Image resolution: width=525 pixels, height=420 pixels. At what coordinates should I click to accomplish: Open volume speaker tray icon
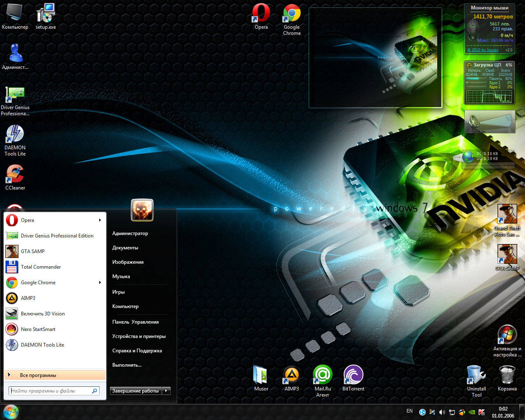click(x=442, y=412)
